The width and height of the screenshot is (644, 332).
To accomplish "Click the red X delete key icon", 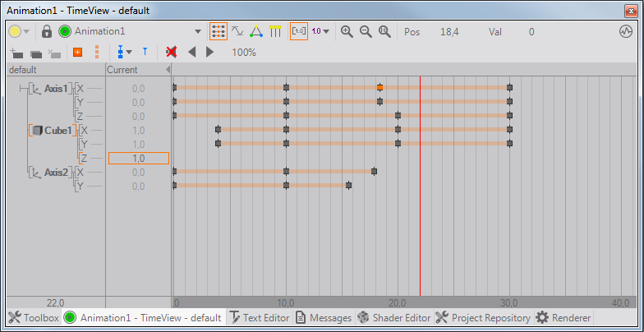I will [171, 52].
